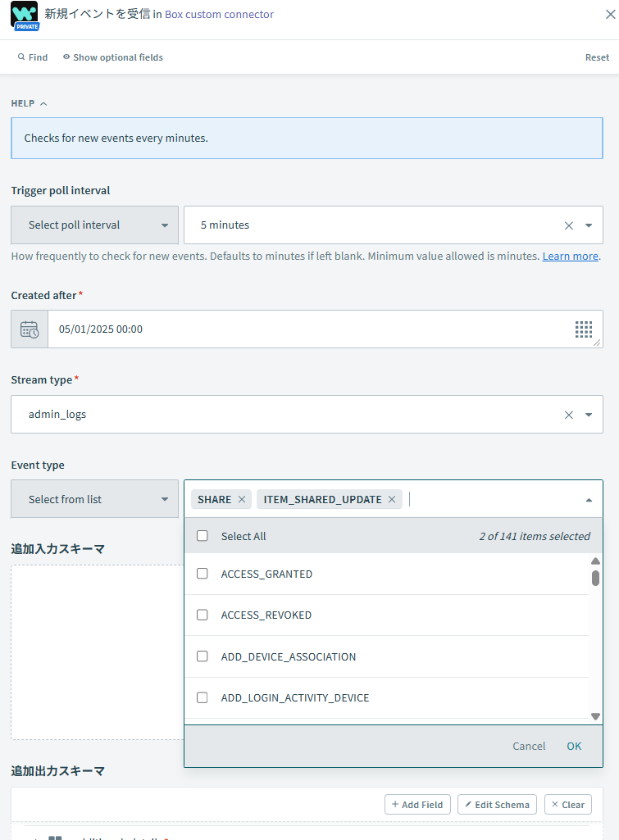Click the Find search button
The height and width of the screenshot is (840, 619).
(x=33, y=57)
